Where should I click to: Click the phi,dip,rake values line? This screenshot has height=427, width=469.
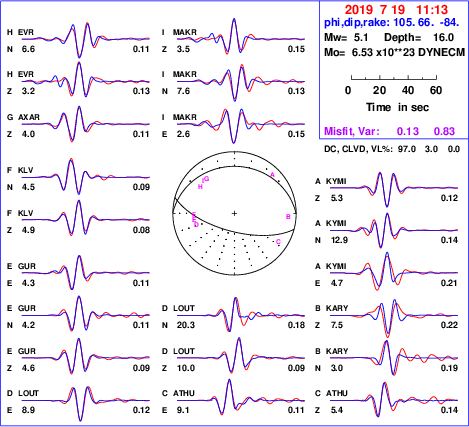[392, 22]
